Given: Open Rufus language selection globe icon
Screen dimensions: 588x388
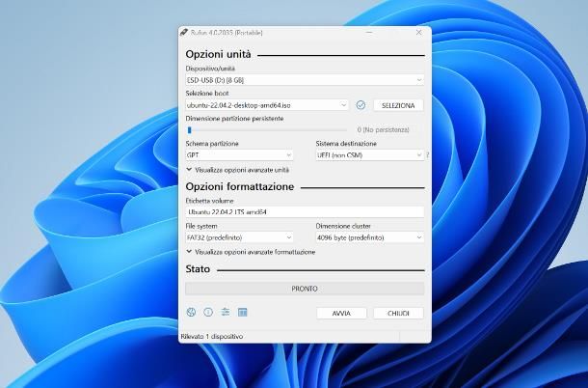Looking at the screenshot, I should point(191,312).
